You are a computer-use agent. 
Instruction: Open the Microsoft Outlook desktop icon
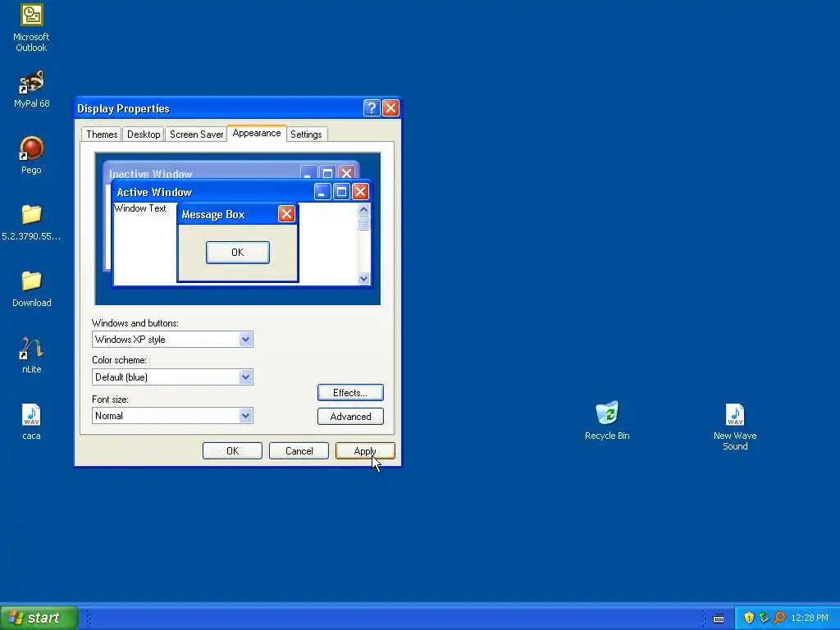point(31,28)
